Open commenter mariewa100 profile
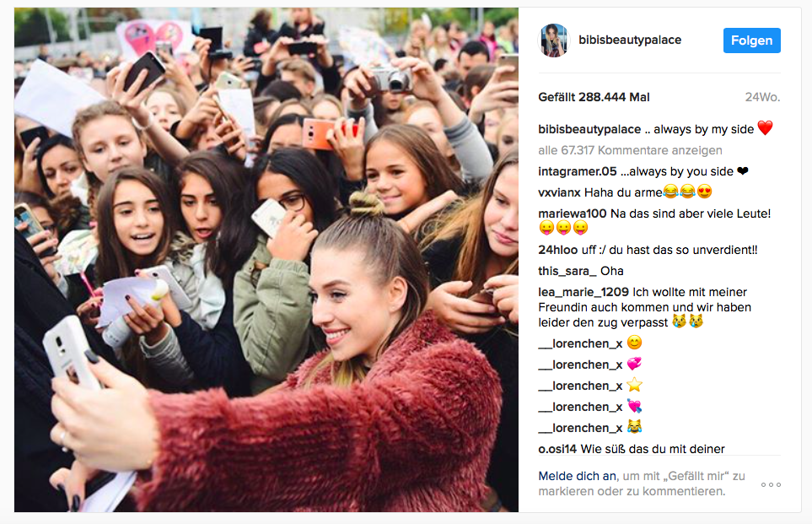Screen dimensions: 812x524 tap(573, 213)
